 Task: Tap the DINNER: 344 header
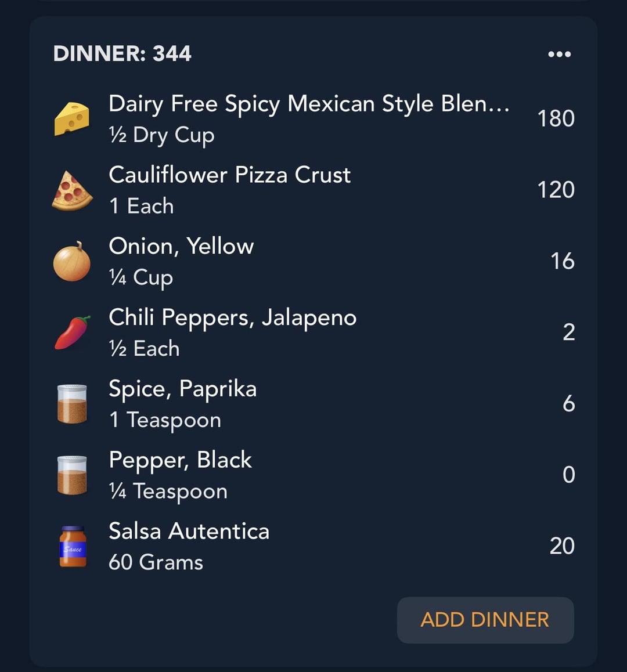122,53
